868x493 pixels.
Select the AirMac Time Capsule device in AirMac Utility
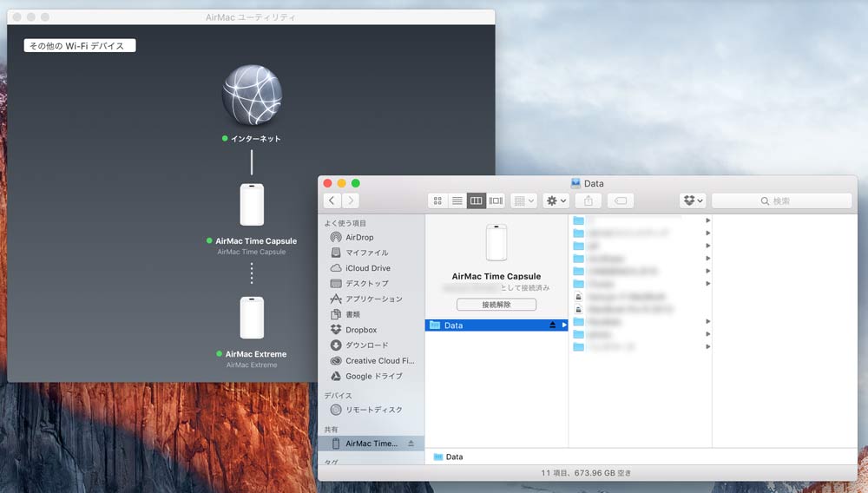click(252, 205)
